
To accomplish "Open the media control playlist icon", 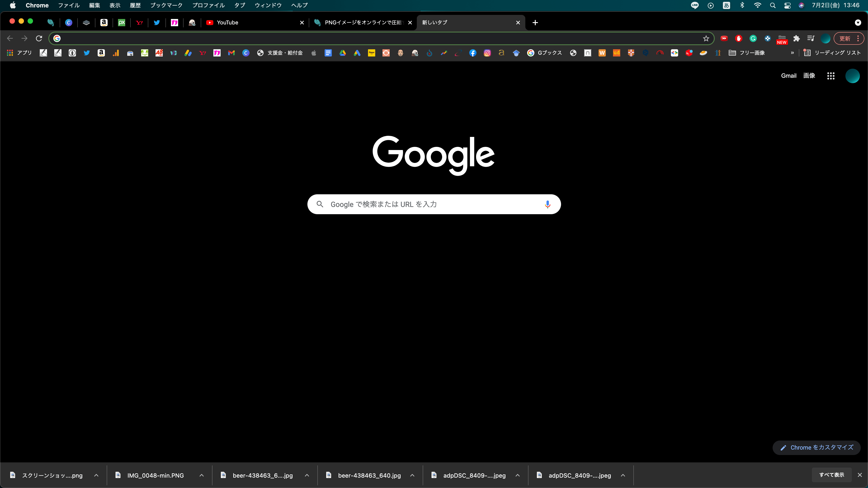I will pyautogui.click(x=811, y=38).
